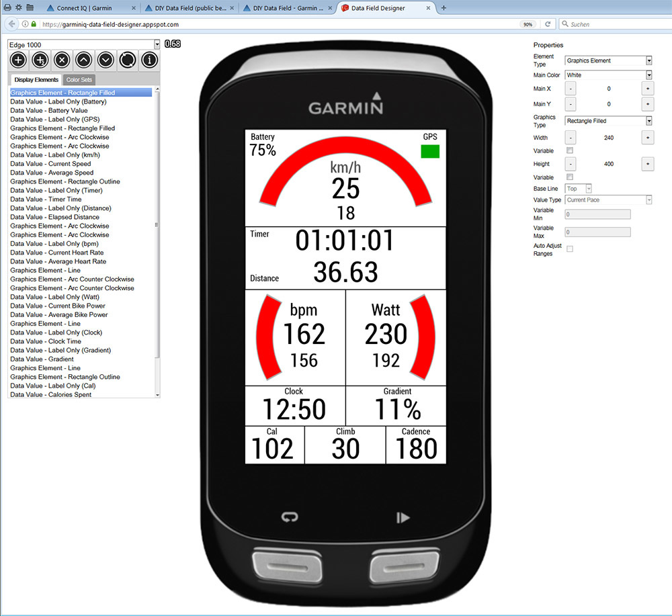
Task: Click the green GPS status swatch
Action: (x=430, y=152)
